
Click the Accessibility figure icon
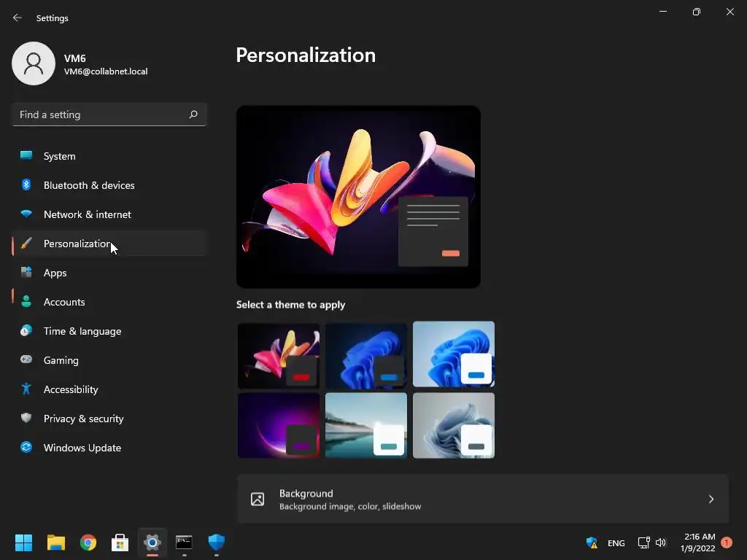pyautogui.click(x=26, y=389)
